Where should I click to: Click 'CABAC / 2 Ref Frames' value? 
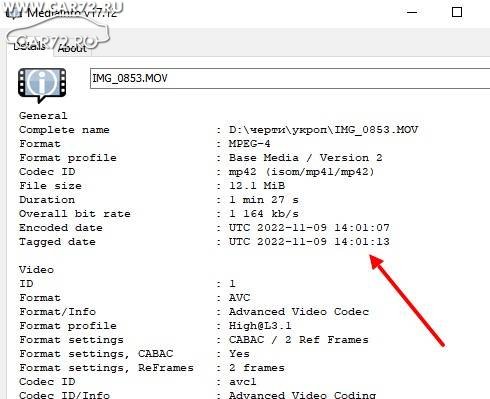tap(299, 340)
